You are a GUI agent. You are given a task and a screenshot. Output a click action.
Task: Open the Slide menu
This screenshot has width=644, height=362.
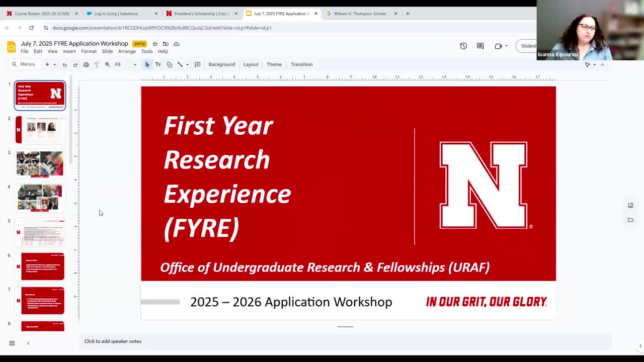point(107,51)
